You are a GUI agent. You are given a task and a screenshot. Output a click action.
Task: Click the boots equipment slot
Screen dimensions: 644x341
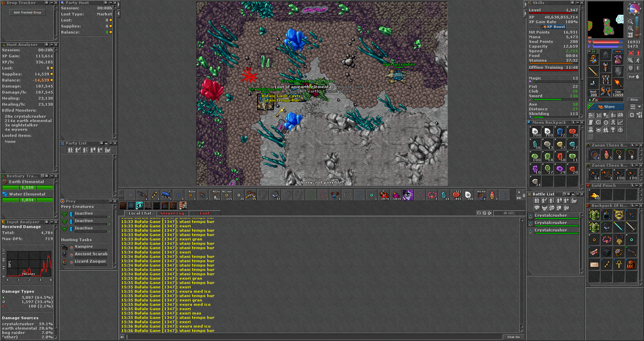(606, 91)
